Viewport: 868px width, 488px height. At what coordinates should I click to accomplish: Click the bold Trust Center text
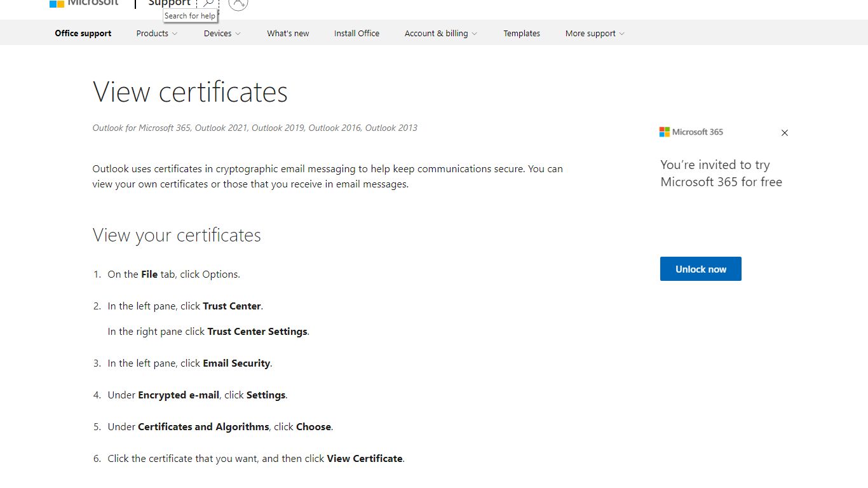coord(232,306)
